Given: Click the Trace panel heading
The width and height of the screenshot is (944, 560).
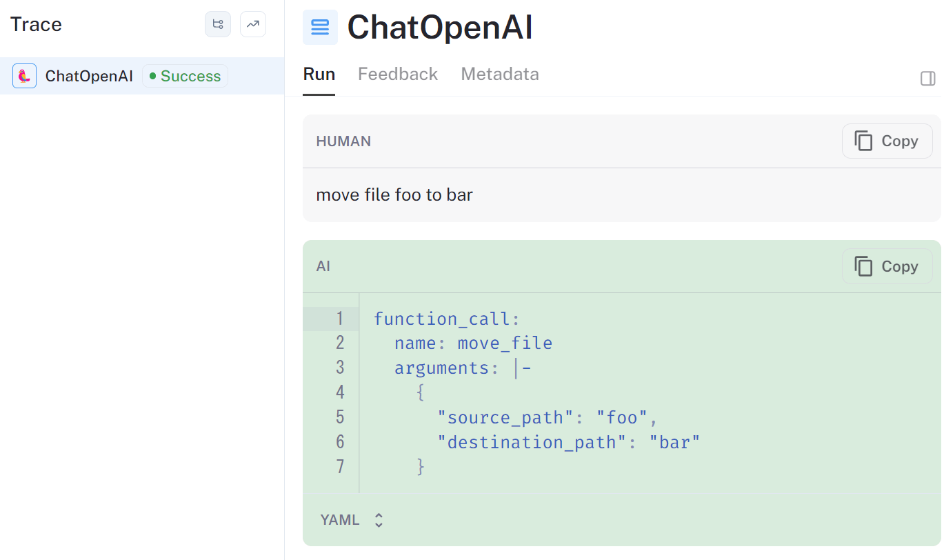Looking at the screenshot, I should [x=36, y=25].
